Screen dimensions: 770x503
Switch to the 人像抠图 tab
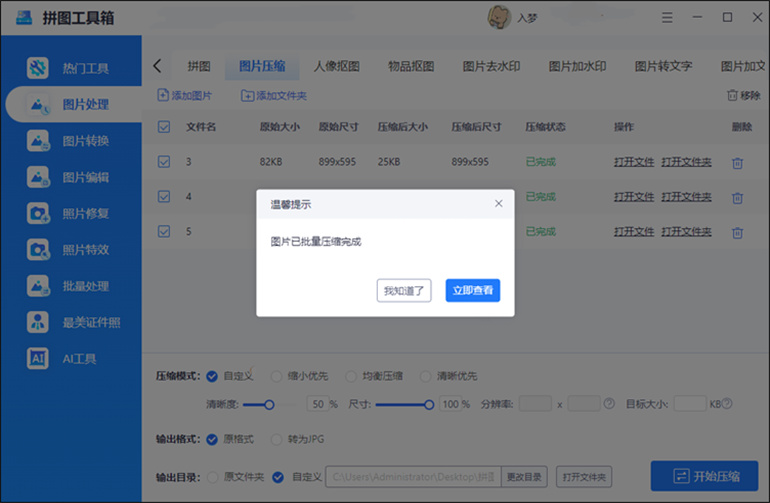click(x=337, y=66)
